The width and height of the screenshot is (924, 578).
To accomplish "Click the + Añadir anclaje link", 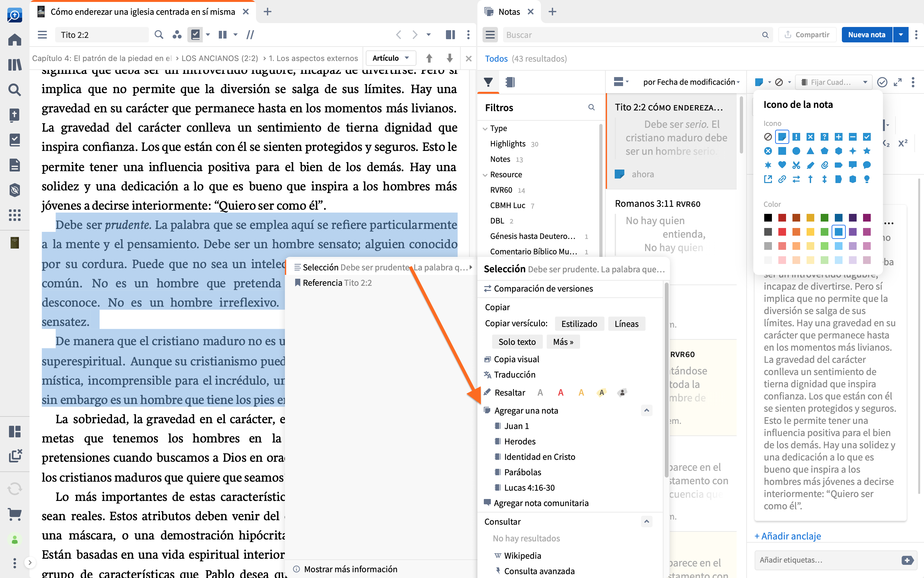I will point(787,536).
